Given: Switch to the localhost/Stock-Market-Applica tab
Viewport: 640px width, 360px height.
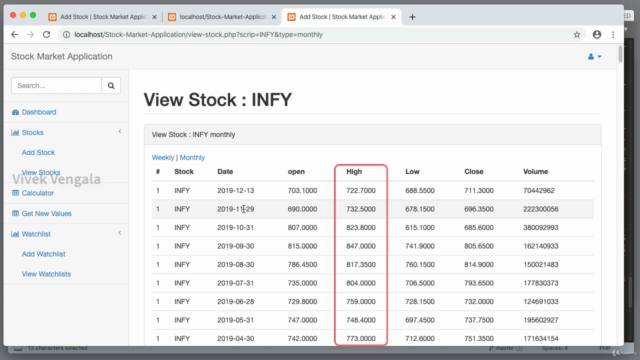Looking at the screenshot, I should coord(222,17).
